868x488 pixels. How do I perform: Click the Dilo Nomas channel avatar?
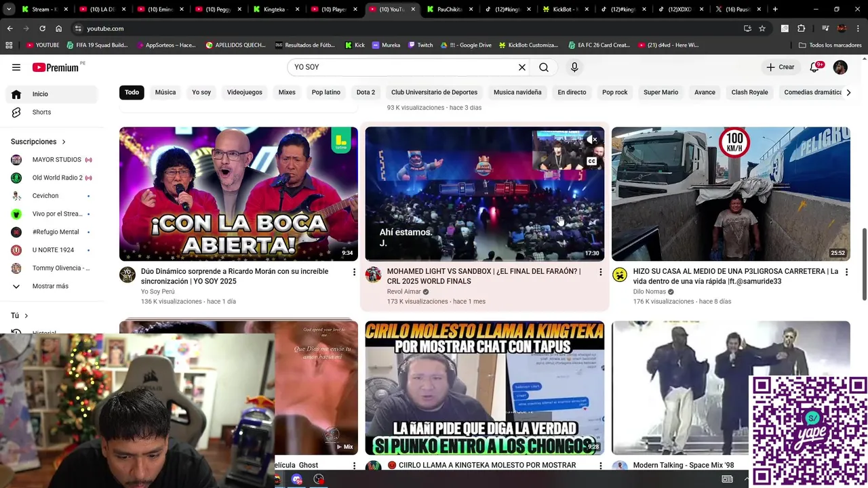[x=620, y=274]
